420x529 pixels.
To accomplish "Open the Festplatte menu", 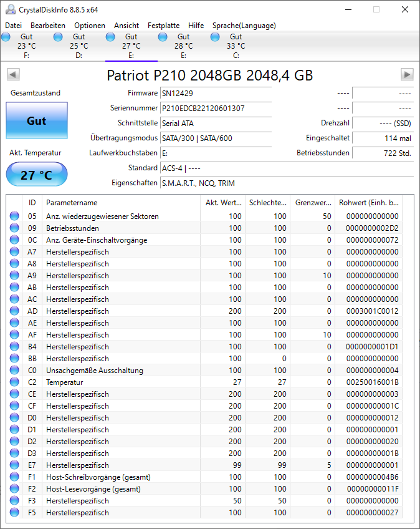I will click(x=163, y=26).
